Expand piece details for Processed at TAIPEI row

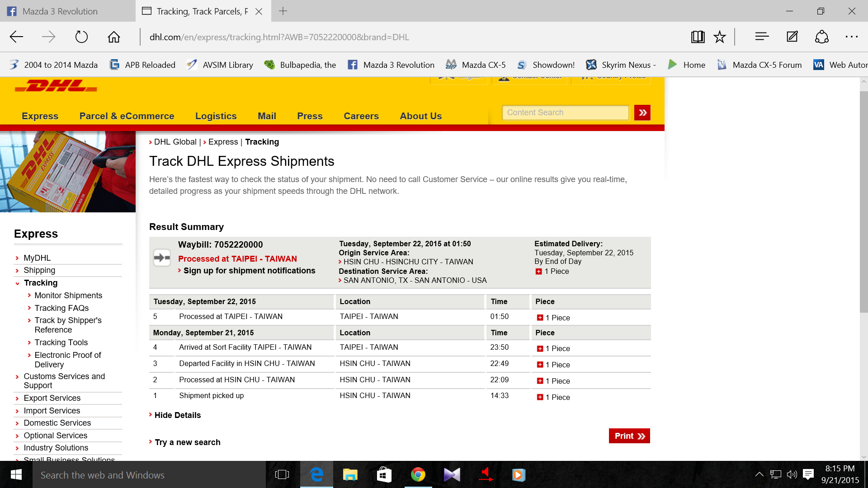point(540,318)
